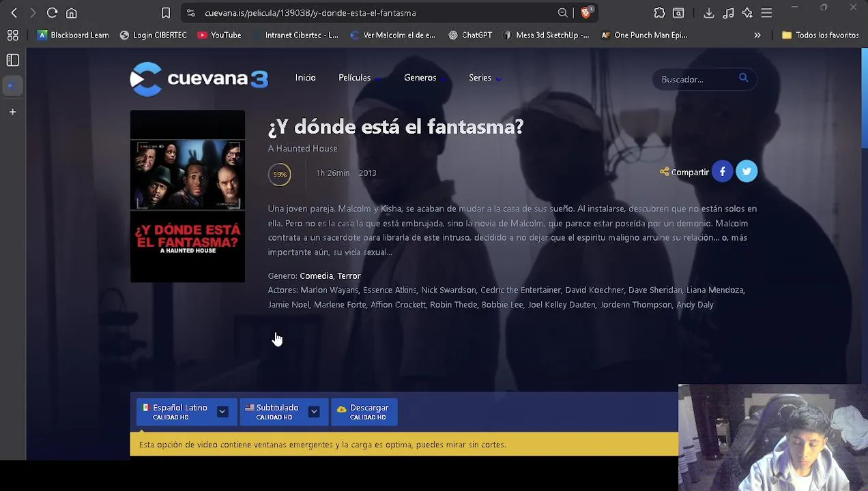The width and height of the screenshot is (868, 491).
Task: Add a new item in vertical sidebar
Action: [12, 112]
